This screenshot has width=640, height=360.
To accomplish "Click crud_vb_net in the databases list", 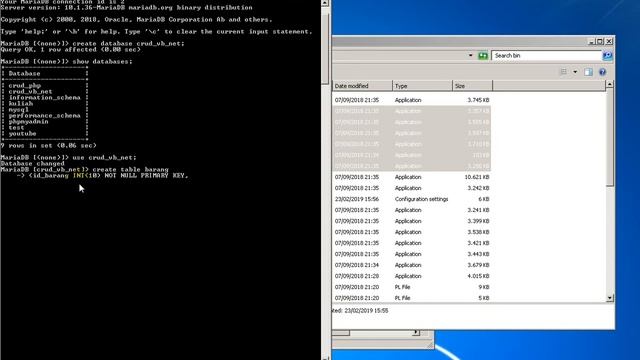I will pyautogui.click(x=31, y=91).
